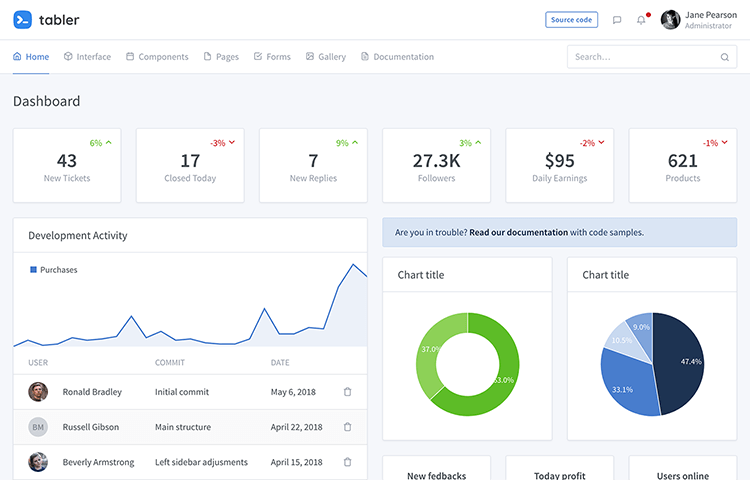Open Jane Pearson user menu

click(x=699, y=20)
